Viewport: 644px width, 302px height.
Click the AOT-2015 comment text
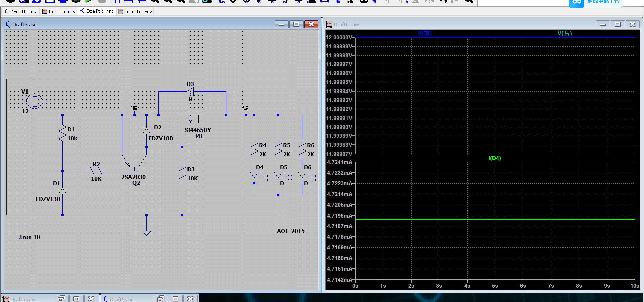pos(291,231)
